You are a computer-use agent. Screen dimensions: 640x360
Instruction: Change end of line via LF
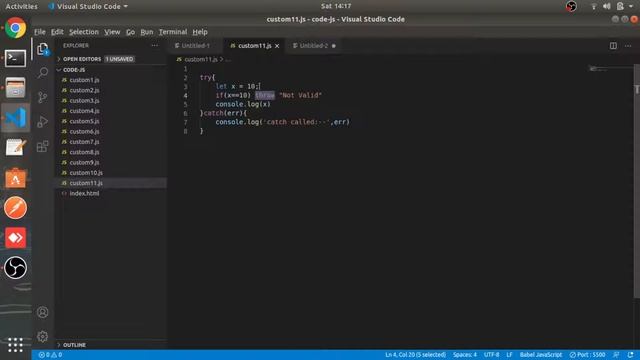click(509, 355)
